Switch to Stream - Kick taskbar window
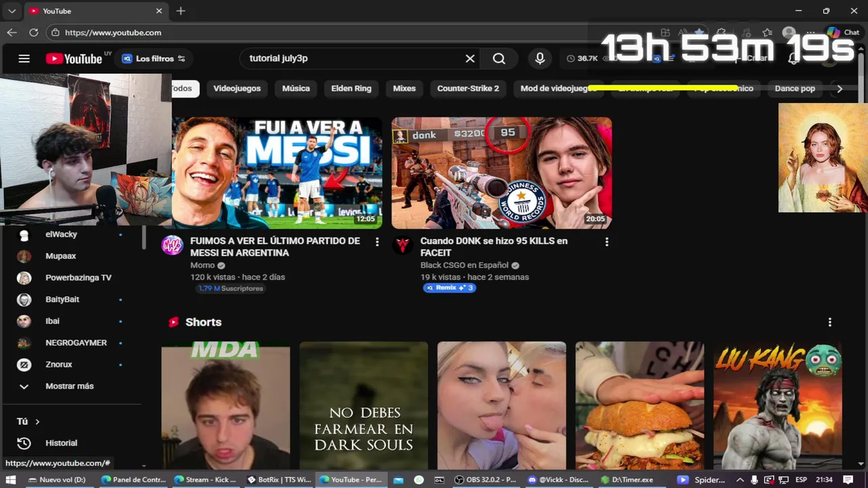The image size is (868, 488). [x=205, y=480]
